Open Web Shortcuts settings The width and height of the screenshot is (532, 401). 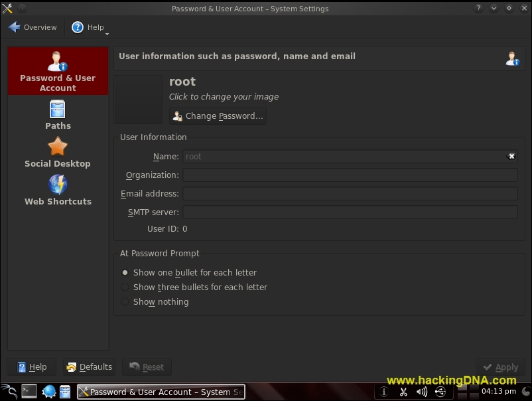[58, 191]
